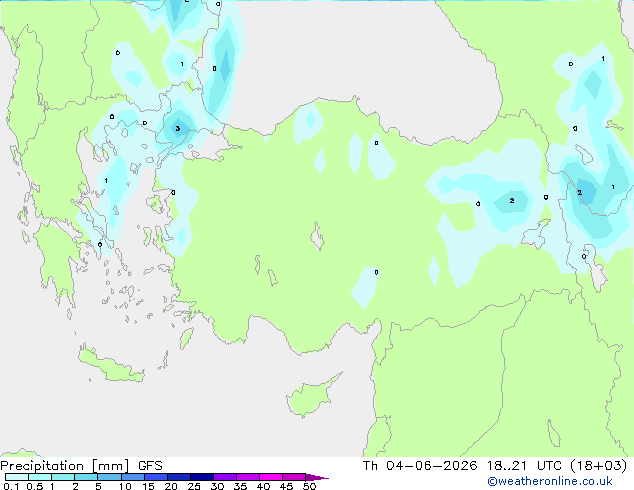634x490 pixels.
Task: Pick the 45–50 mm legend swatch
Action: pyautogui.click(x=294, y=477)
